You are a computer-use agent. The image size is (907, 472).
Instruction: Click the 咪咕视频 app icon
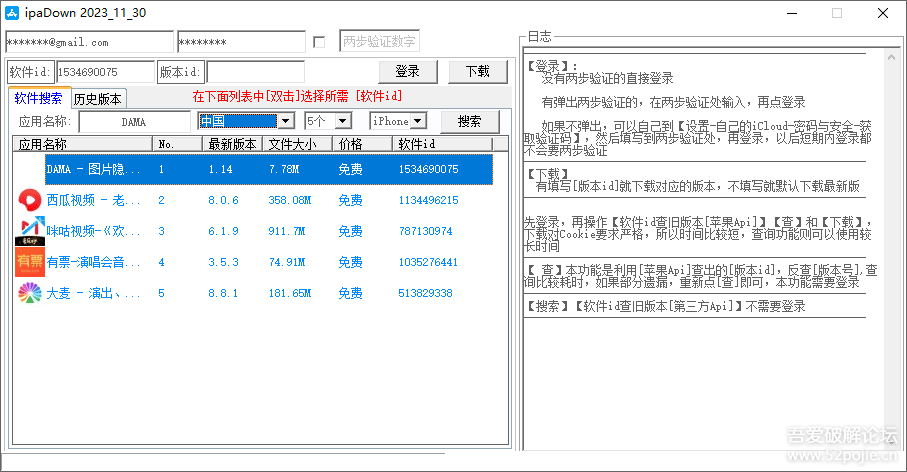click(29, 232)
